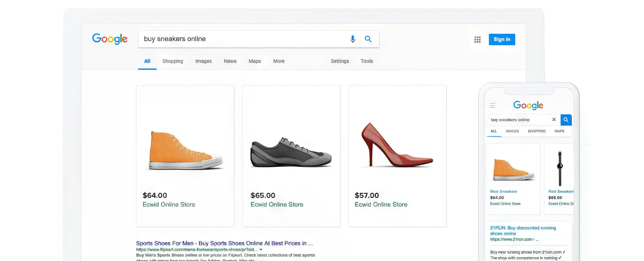Click in the buy sneakers online search field
This screenshot has height=261, width=644.
(x=241, y=39)
